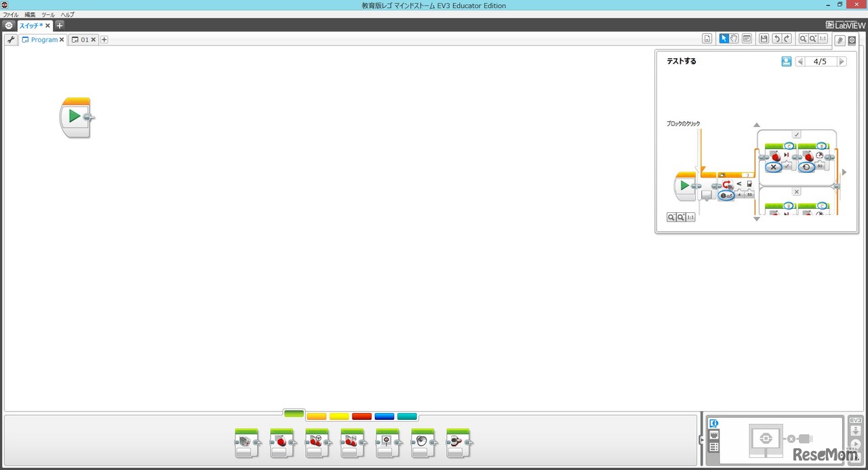Viewport: 868px width, 470px height.
Task: Toggle teacher mode in content panel
Action: coord(787,61)
